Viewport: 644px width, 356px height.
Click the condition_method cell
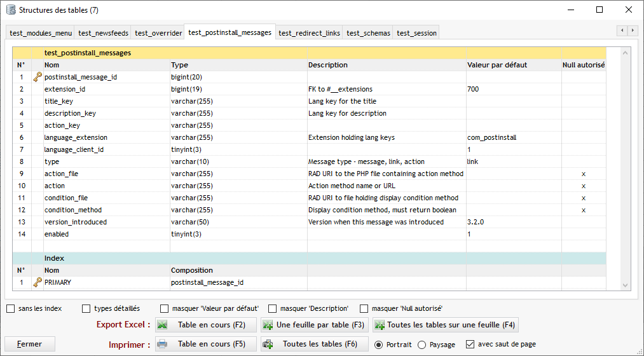click(x=107, y=210)
